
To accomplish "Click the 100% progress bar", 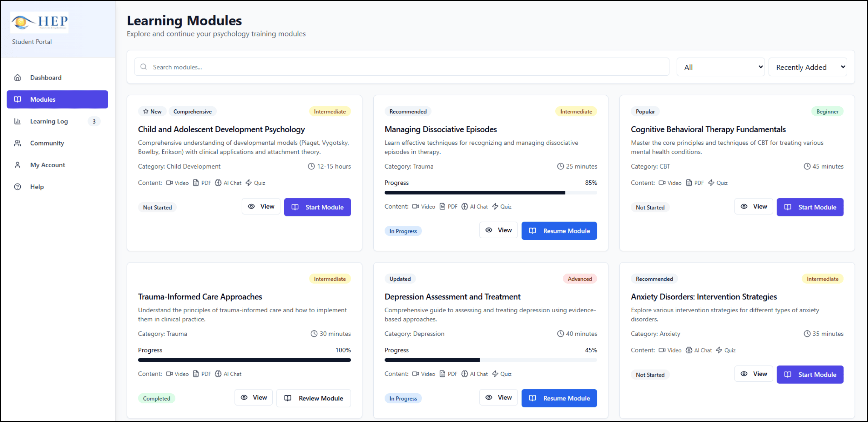I will tap(244, 360).
